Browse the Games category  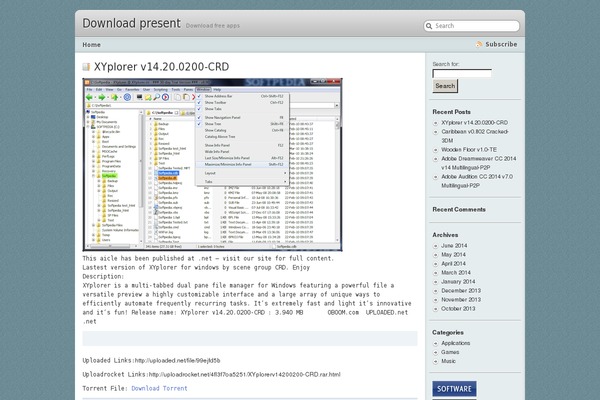click(x=450, y=352)
